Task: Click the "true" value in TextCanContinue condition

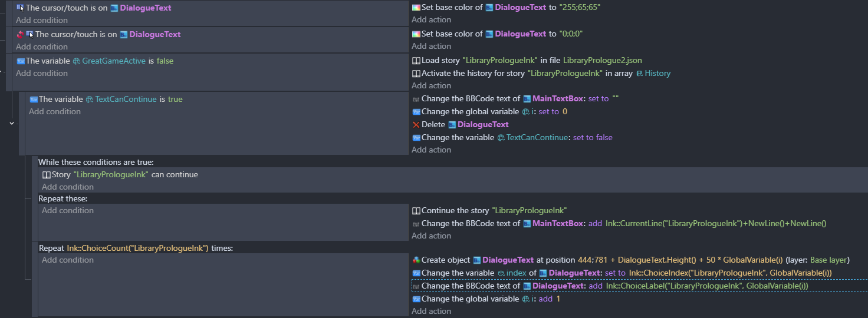Action: (x=175, y=100)
